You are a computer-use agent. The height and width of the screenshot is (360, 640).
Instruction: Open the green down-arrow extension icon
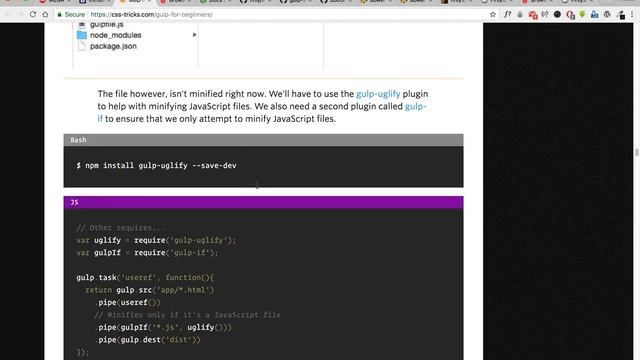coord(582,14)
